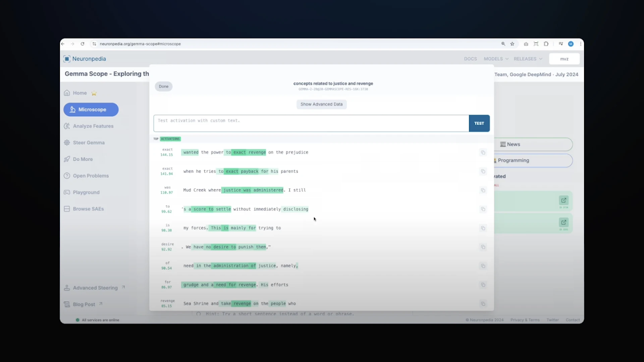This screenshot has height=362, width=644.
Task: Copy the 'justice was administered' row
Action: point(483,190)
